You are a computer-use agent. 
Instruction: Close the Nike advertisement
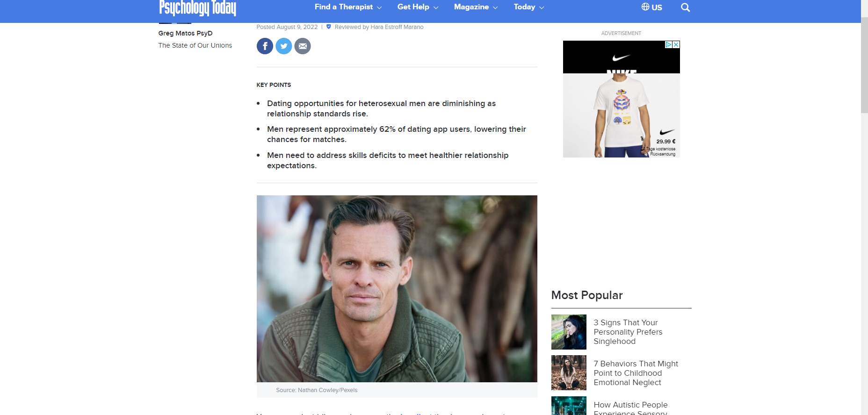(x=676, y=44)
